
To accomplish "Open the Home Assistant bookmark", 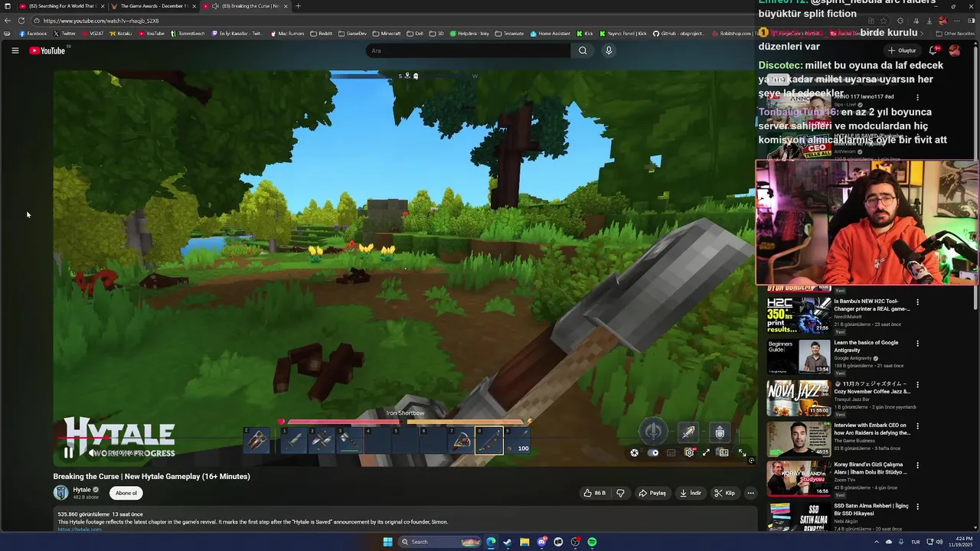I will [x=550, y=34].
